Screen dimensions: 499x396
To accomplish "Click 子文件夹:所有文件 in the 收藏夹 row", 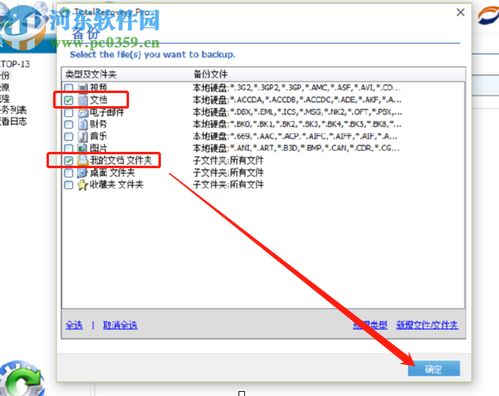I will [228, 185].
